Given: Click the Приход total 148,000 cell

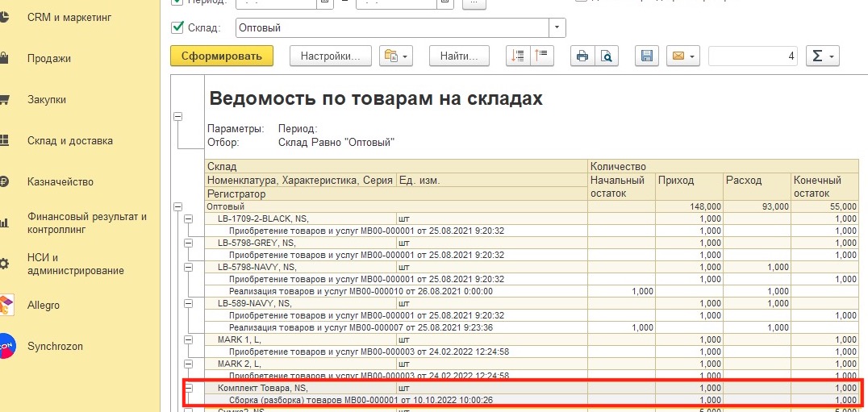Looking at the screenshot, I should pos(689,206).
